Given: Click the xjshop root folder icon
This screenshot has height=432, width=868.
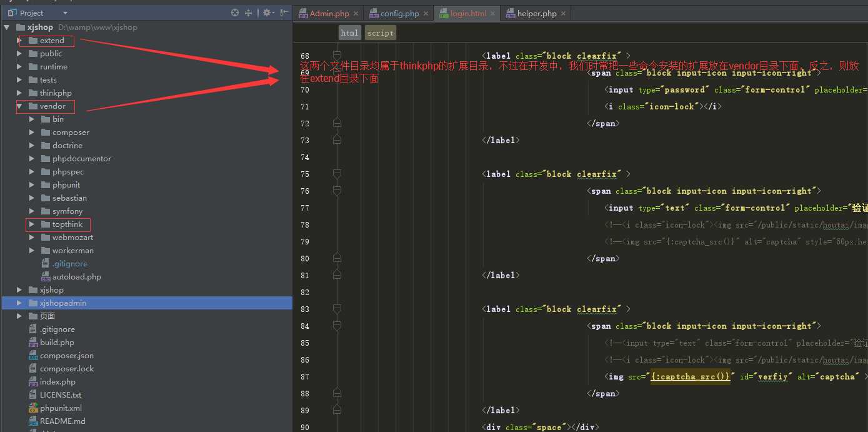Looking at the screenshot, I should click(x=20, y=28).
